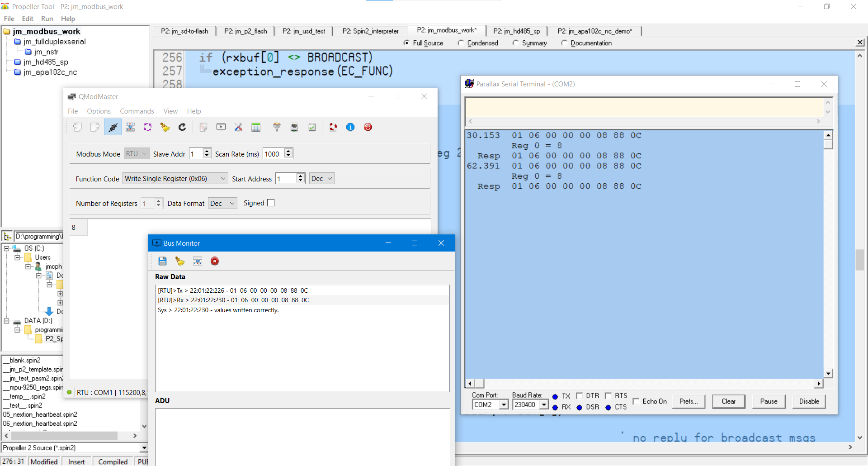Click the broom Clear icon in QModMaster toolbar

point(165,127)
